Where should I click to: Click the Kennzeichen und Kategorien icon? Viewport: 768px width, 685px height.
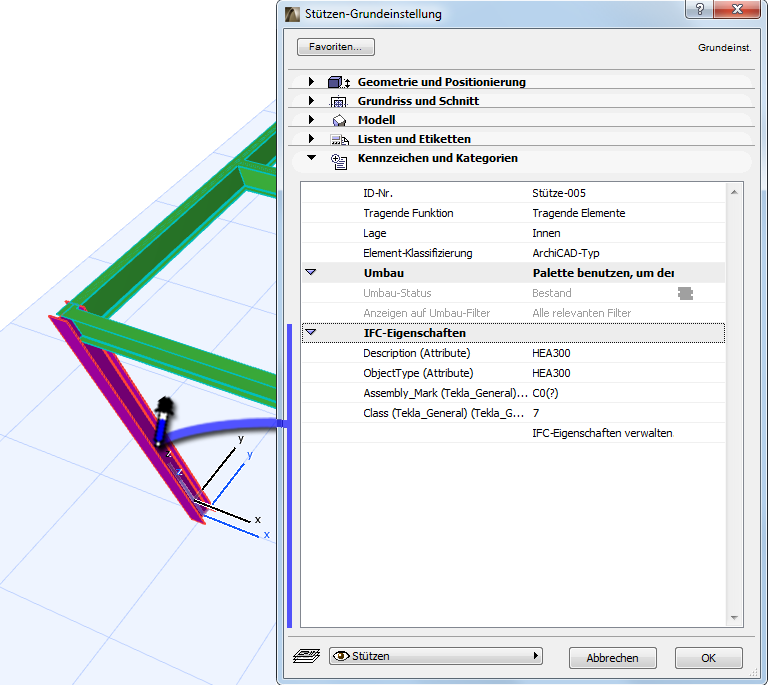click(339, 161)
